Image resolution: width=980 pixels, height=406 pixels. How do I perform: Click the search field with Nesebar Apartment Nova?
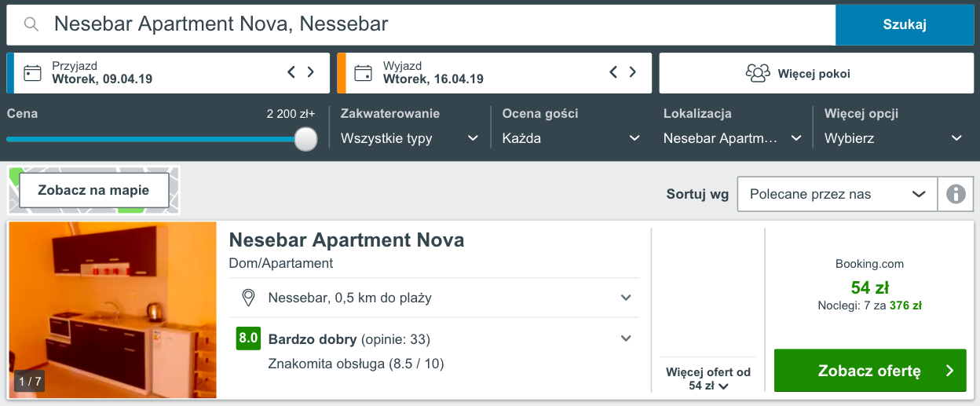[421, 24]
